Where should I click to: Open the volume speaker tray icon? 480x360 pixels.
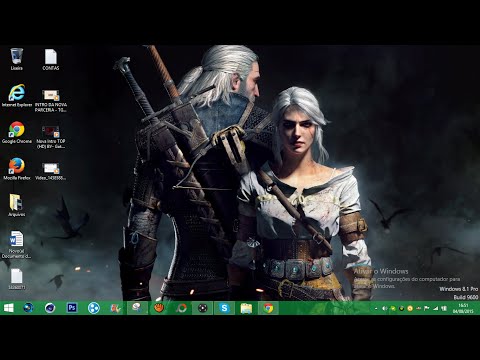(384, 309)
